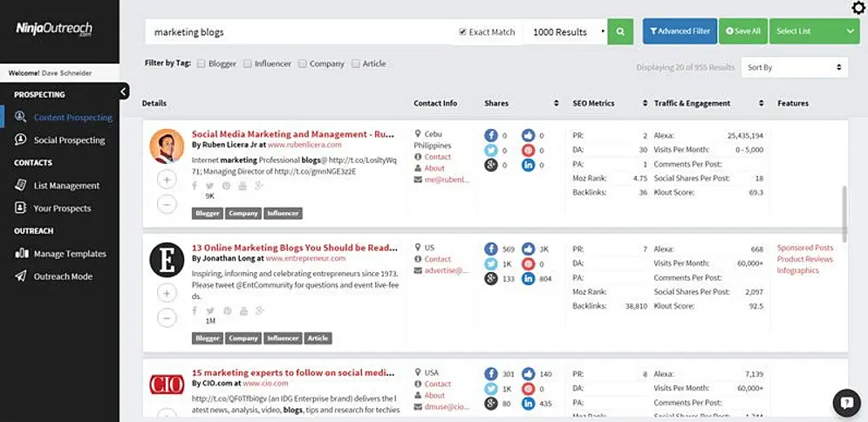Enable the Blogger tag filter checkbox
The image size is (868, 422).
[202, 64]
